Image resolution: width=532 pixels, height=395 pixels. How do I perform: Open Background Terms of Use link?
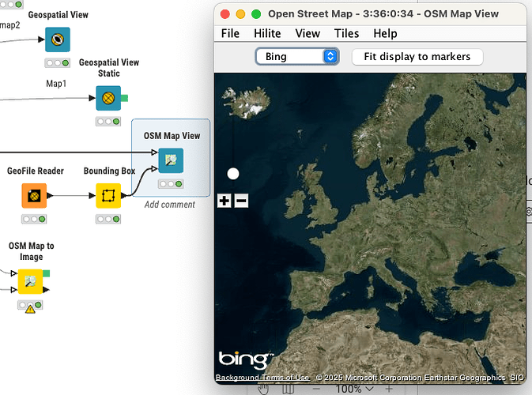262,378
